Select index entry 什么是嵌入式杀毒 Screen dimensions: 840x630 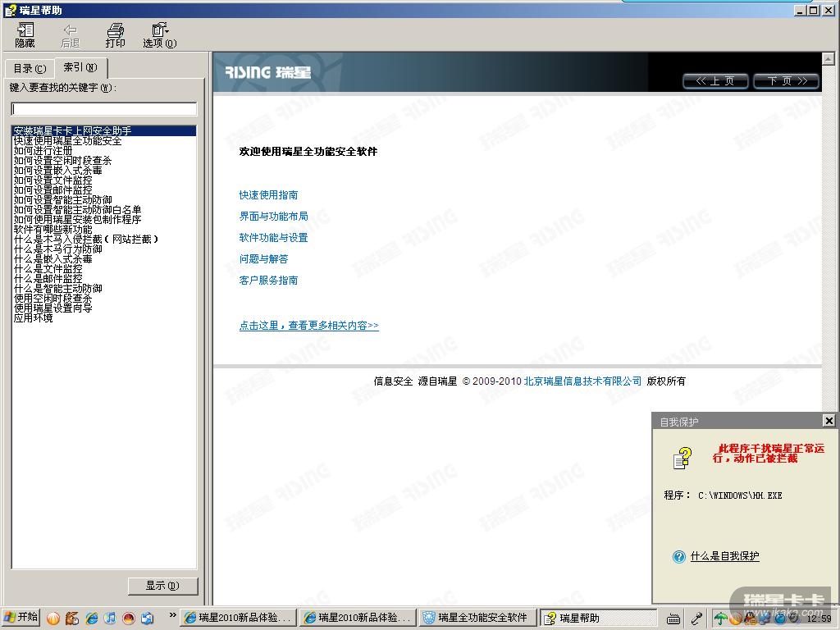[52, 258]
